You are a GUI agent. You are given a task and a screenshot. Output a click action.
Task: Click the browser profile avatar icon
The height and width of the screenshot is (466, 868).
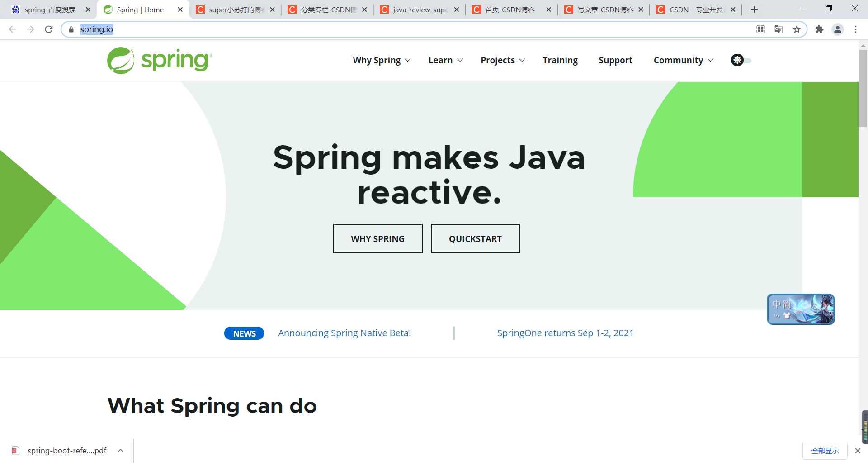(838, 29)
